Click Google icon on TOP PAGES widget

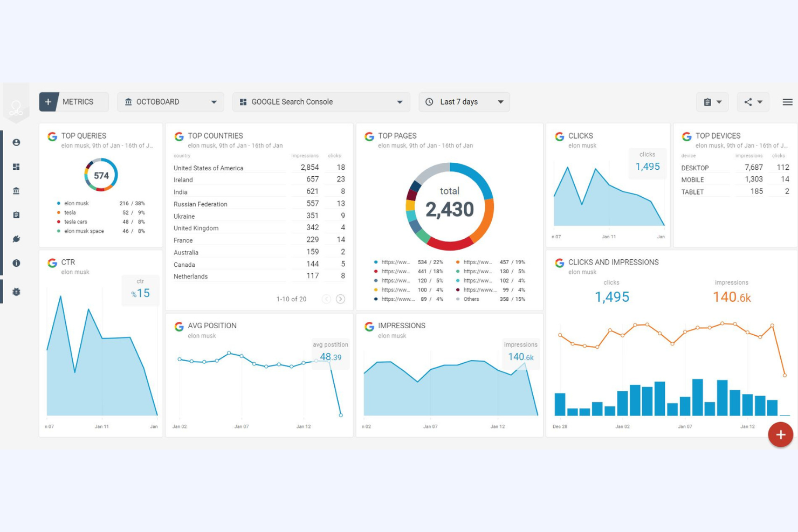[369, 136]
